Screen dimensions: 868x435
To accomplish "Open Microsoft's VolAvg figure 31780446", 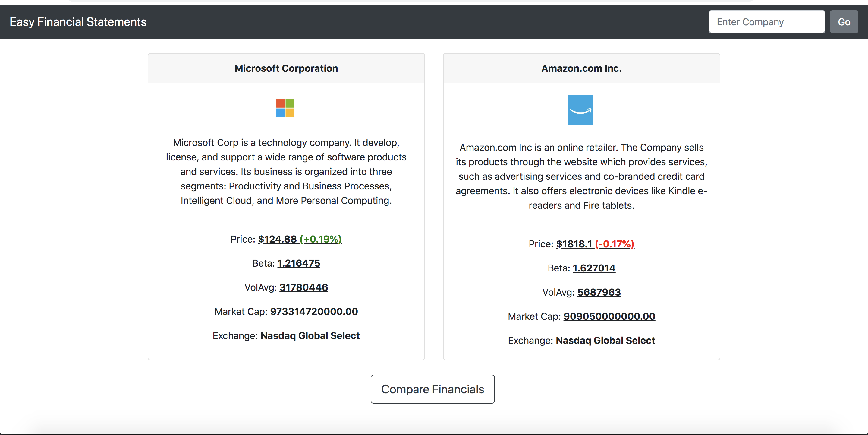I will tap(303, 288).
